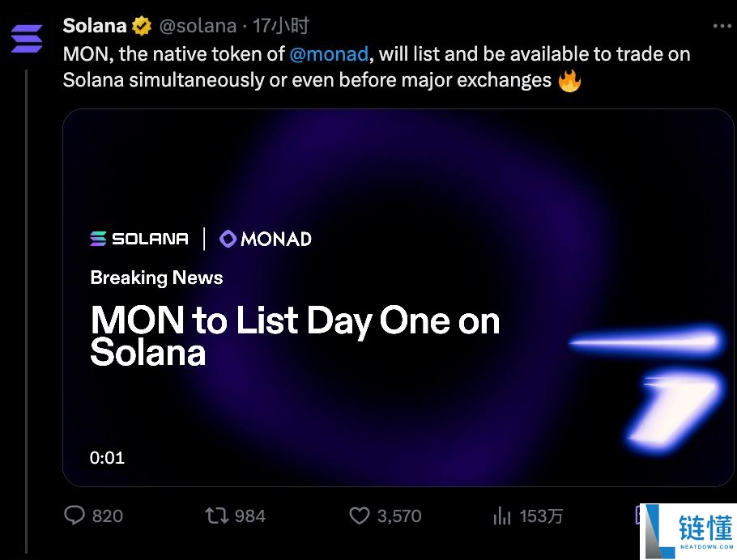Screen dimensions: 737x560
Task: Click the fire emoji in tweet
Action: pos(570,81)
